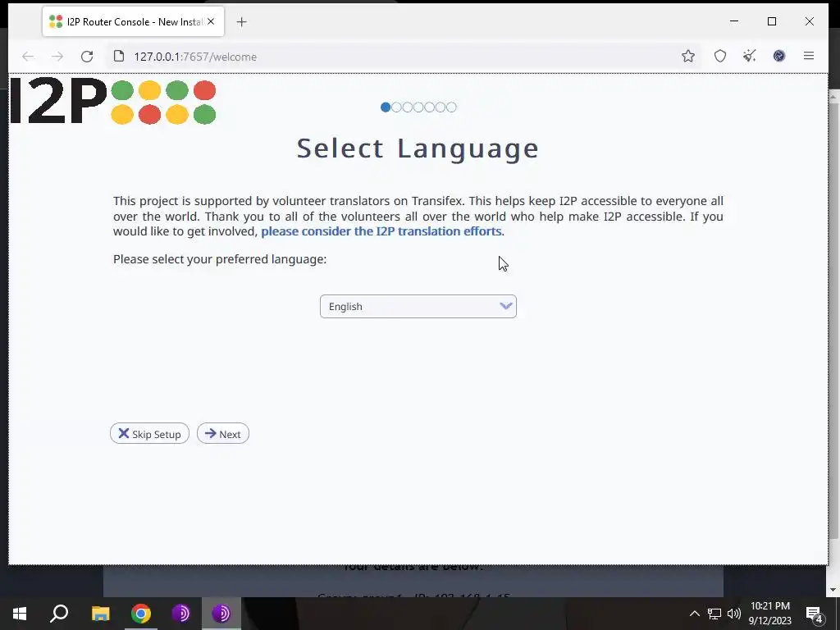Screen dimensions: 840x630
Task: Click the Select Language heading
Action: click(418, 148)
